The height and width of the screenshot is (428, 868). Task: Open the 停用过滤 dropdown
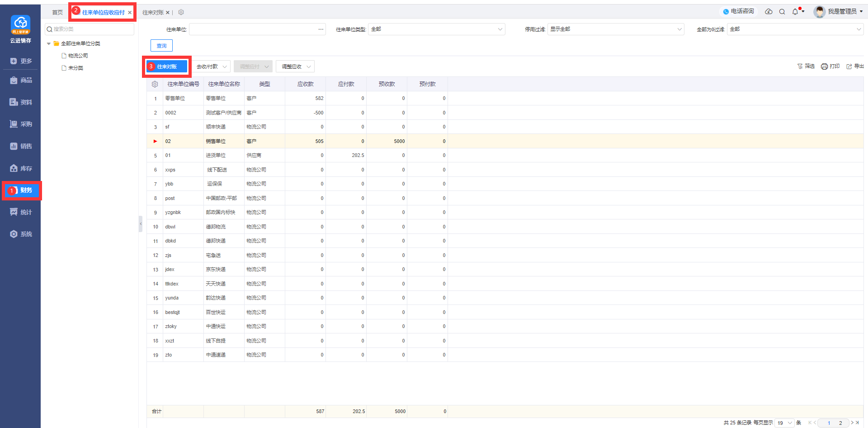coord(615,29)
